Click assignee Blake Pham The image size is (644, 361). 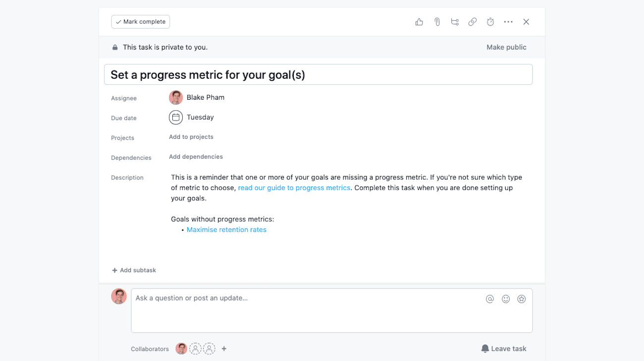[205, 98]
